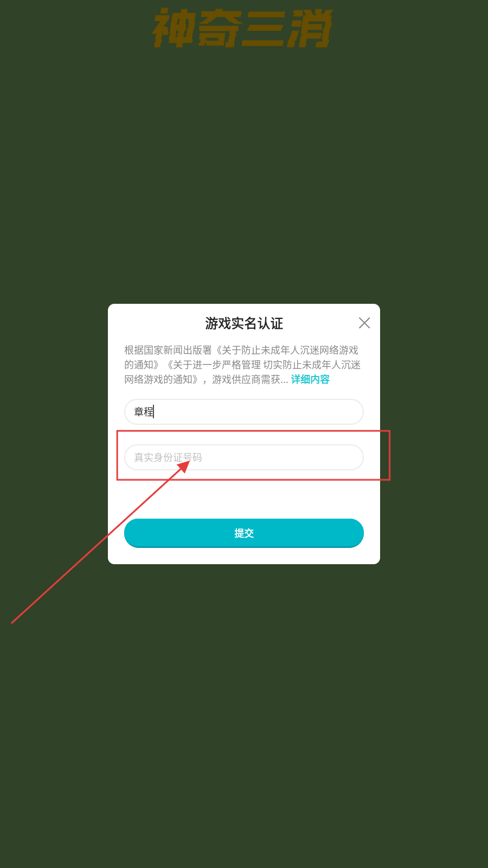Click the 提交 label on the teal button
The width and height of the screenshot is (488, 868).
tap(244, 533)
